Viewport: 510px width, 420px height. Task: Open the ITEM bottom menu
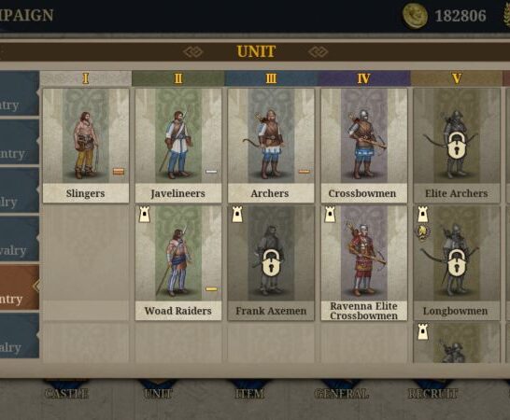(x=249, y=393)
